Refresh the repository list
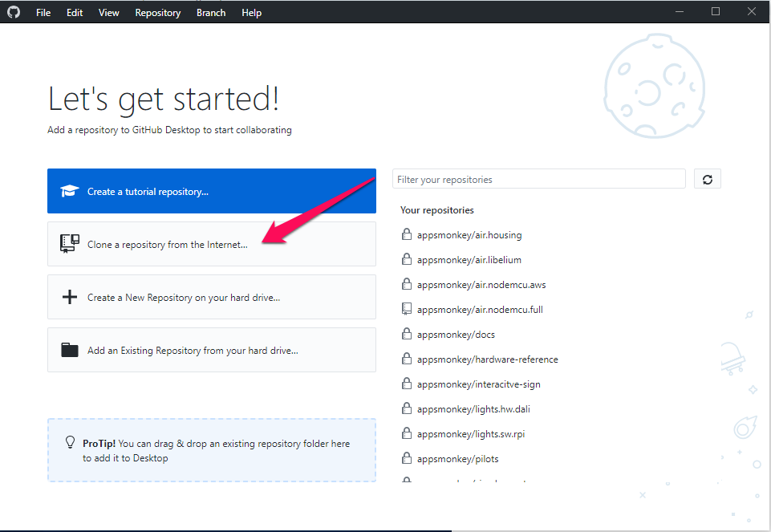Image resolution: width=771 pixels, height=532 pixels. tap(707, 179)
